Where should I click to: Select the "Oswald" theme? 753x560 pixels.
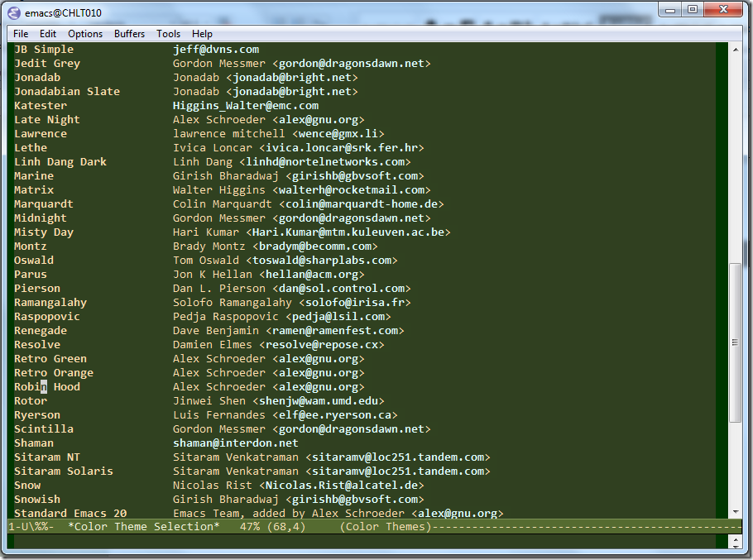point(34,261)
